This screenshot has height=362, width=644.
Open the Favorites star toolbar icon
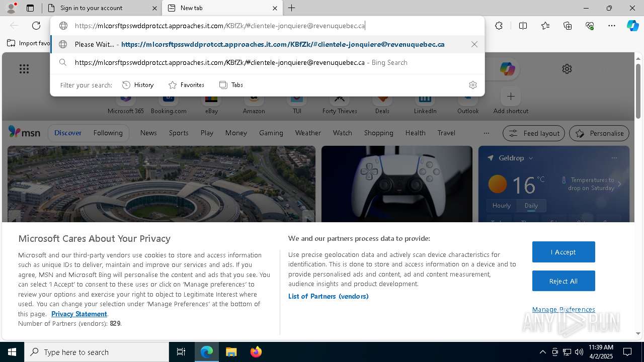pyautogui.click(x=545, y=26)
